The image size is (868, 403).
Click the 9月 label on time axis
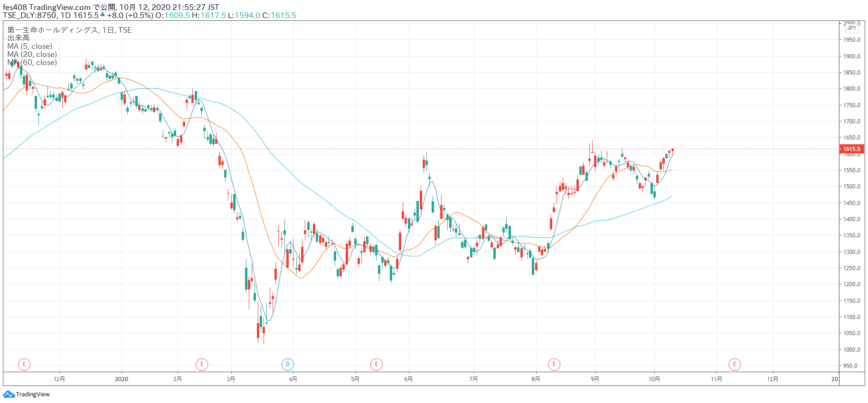click(x=595, y=379)
